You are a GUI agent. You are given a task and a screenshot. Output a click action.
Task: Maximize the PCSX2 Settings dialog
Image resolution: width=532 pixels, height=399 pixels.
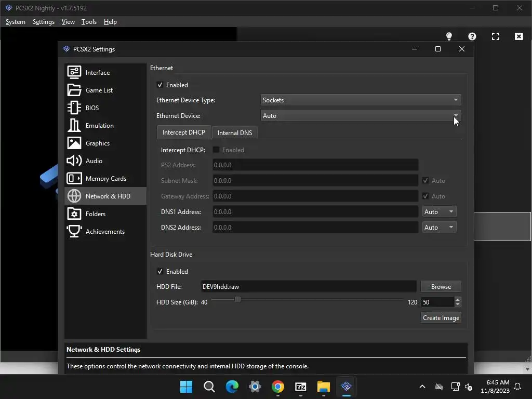click(438, 49)
